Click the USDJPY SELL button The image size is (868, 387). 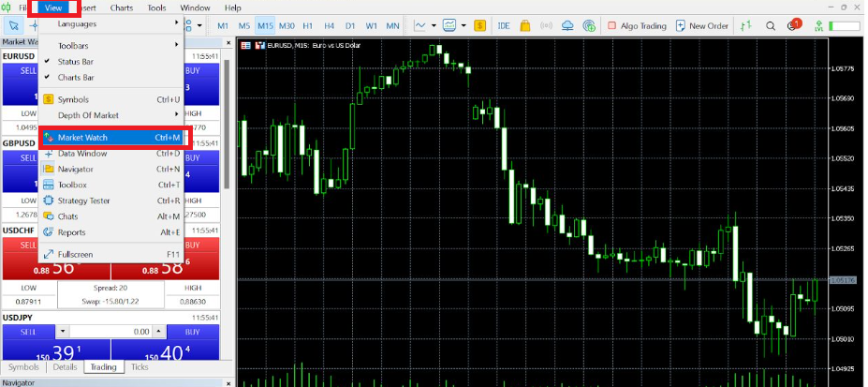tap(28, 332)
